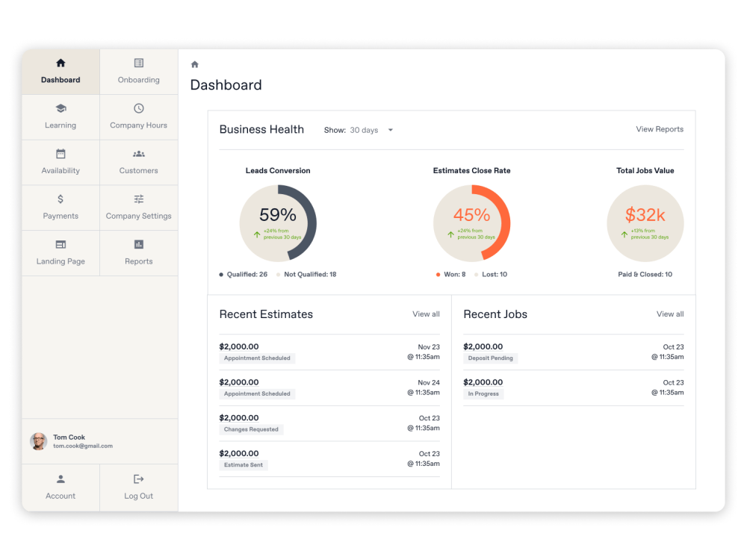Open Company Settings sliders icon
This screenshot has width=747, height=560.
pos(138,199)
